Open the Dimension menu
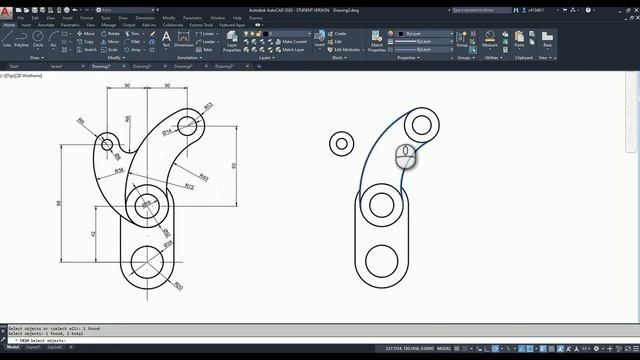Screen dimensions: 640x360 tap(145, 18)
